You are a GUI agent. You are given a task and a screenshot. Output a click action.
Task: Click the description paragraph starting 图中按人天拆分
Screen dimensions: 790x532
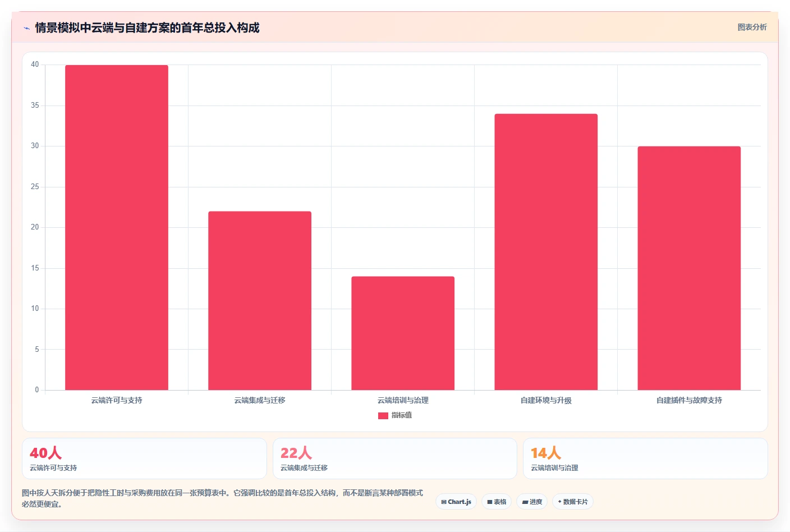pos(223,498)
